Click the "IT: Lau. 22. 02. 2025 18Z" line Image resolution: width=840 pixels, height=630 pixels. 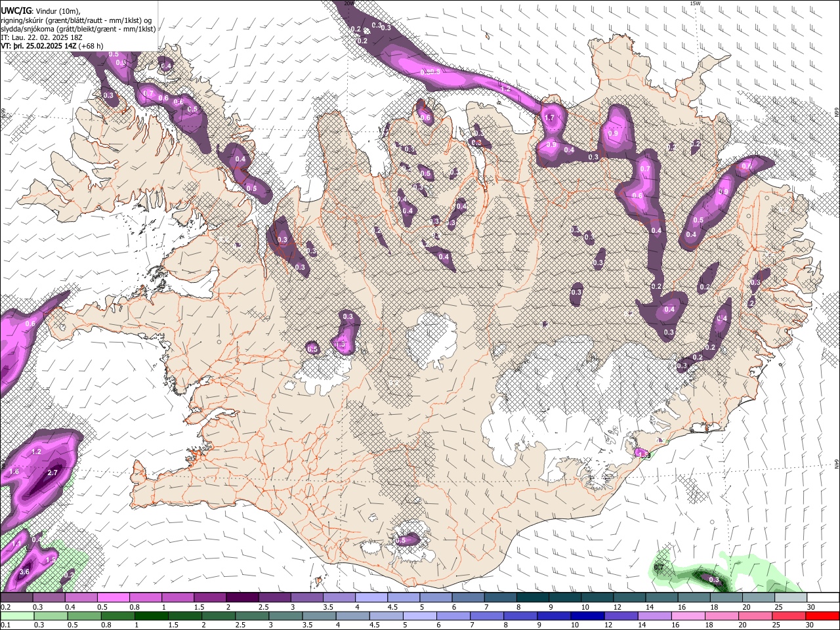(41, 37)
